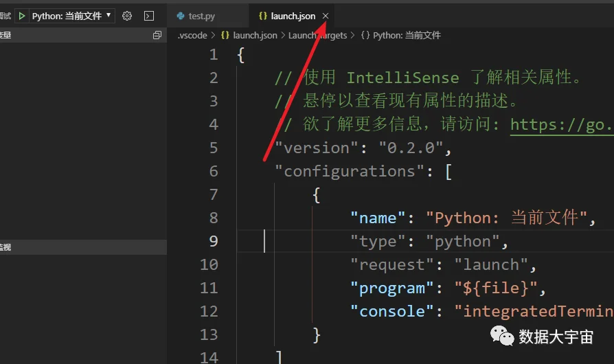This screenshot has height=364, width=614.
Task: Click the launch.json breadcrumb item
Action: (x=255, y=36)
